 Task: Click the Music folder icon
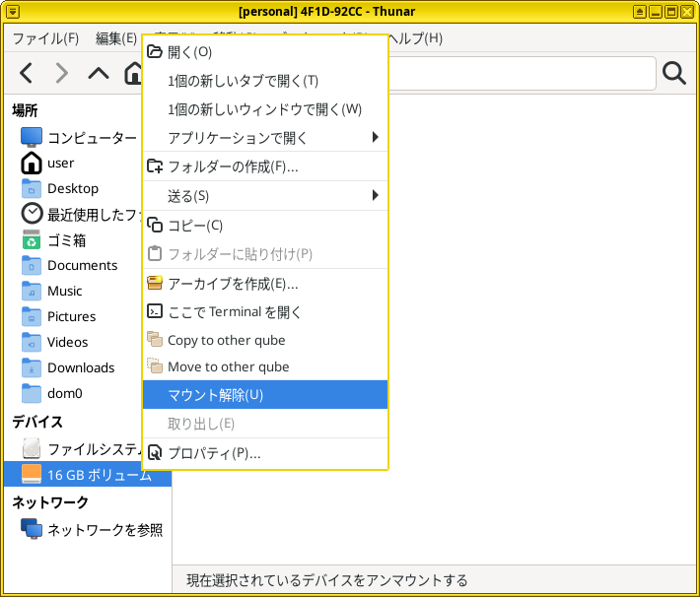coord(32,291)
